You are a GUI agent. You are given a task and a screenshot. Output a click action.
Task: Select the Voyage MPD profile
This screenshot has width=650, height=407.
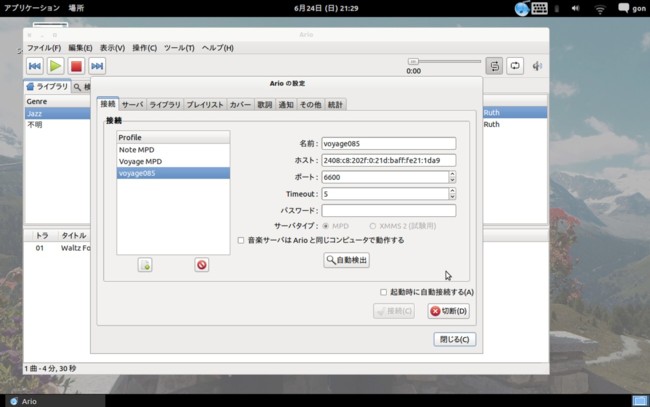(173, 161)
